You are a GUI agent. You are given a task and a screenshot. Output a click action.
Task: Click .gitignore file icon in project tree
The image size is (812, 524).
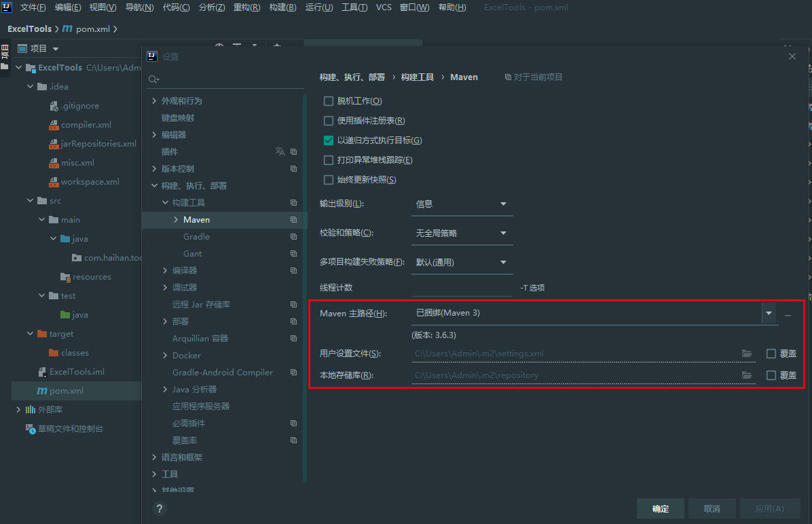click(x=54, y=106)
